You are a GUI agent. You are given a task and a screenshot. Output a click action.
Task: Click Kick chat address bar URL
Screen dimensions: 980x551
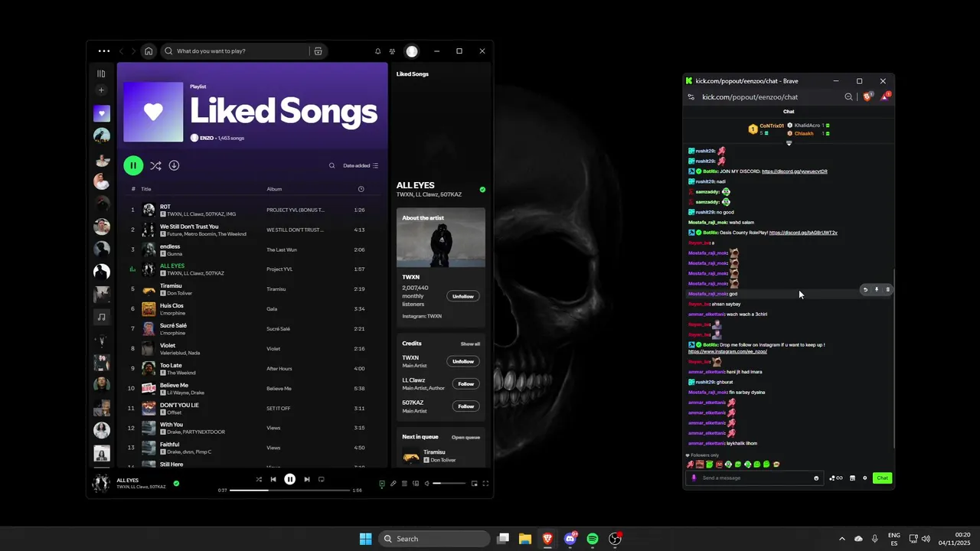click(x=750, y=97)
